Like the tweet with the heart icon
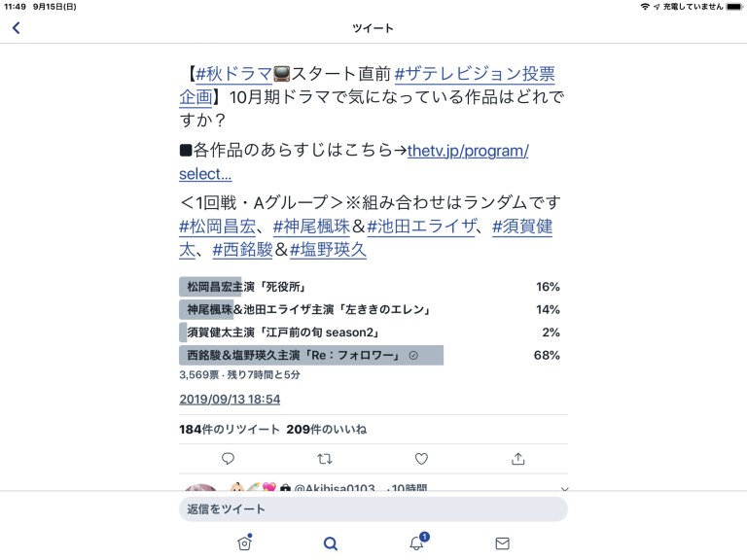 (421, 459)
